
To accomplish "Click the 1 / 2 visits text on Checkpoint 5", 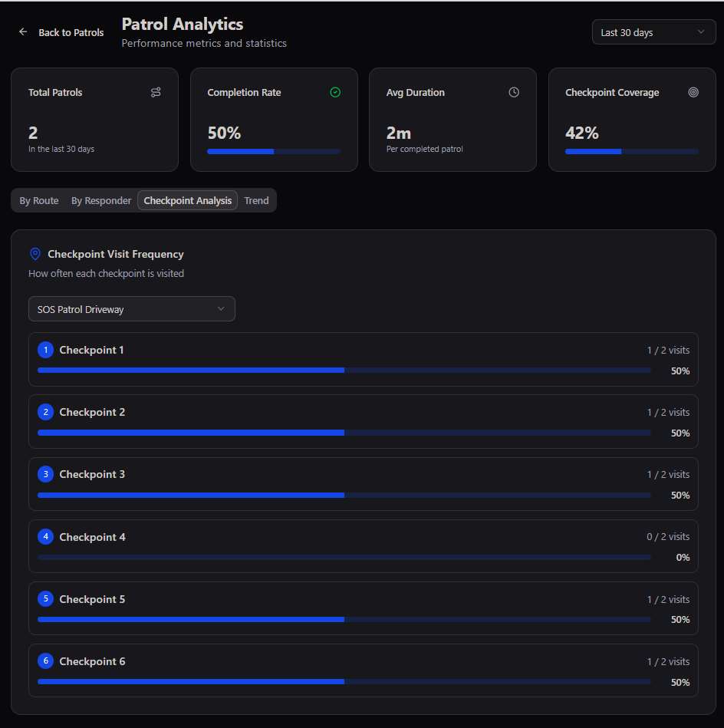I will (668, 599).
